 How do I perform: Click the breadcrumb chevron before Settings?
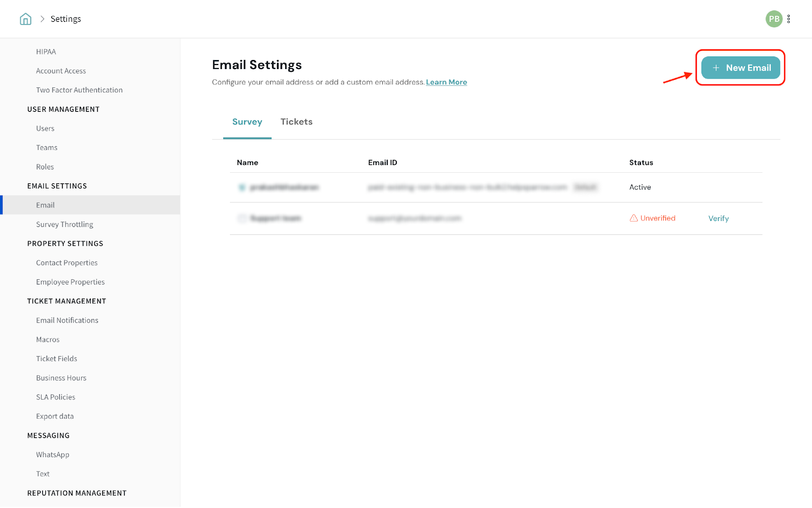tap(43, 19)
